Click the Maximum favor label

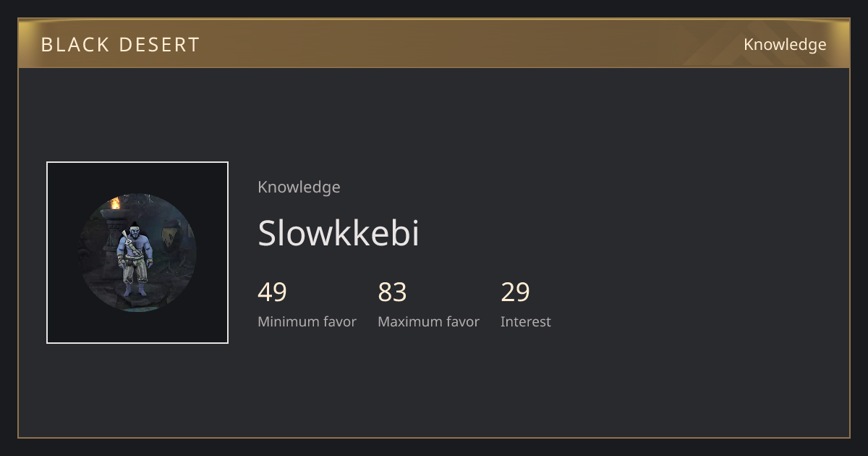[428, 321]
